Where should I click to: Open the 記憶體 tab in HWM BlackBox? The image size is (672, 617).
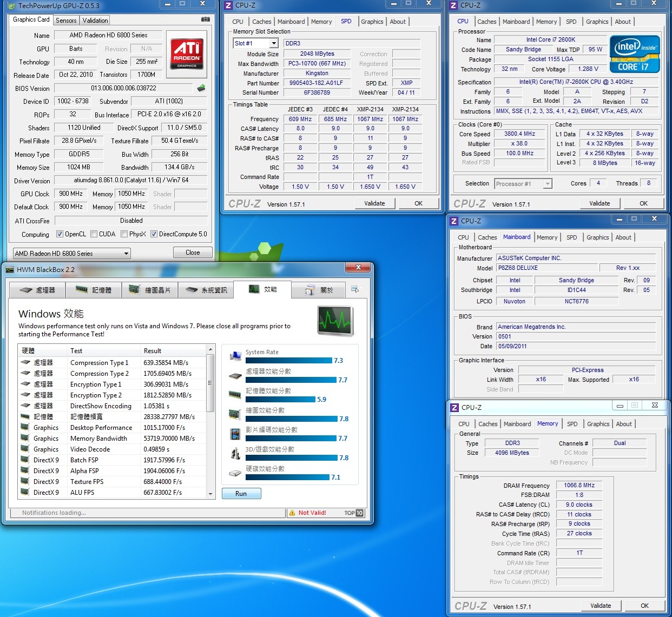[x=94, y=290]
